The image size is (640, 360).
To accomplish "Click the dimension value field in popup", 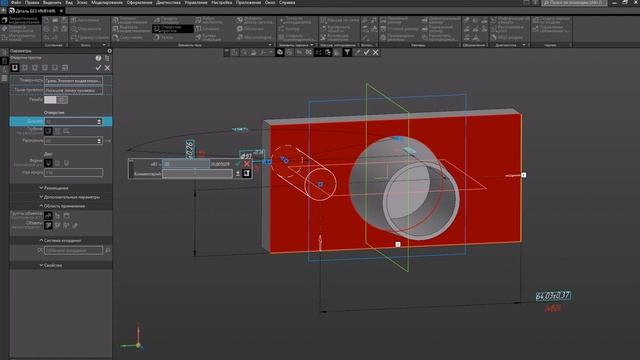I will (186, 164).
